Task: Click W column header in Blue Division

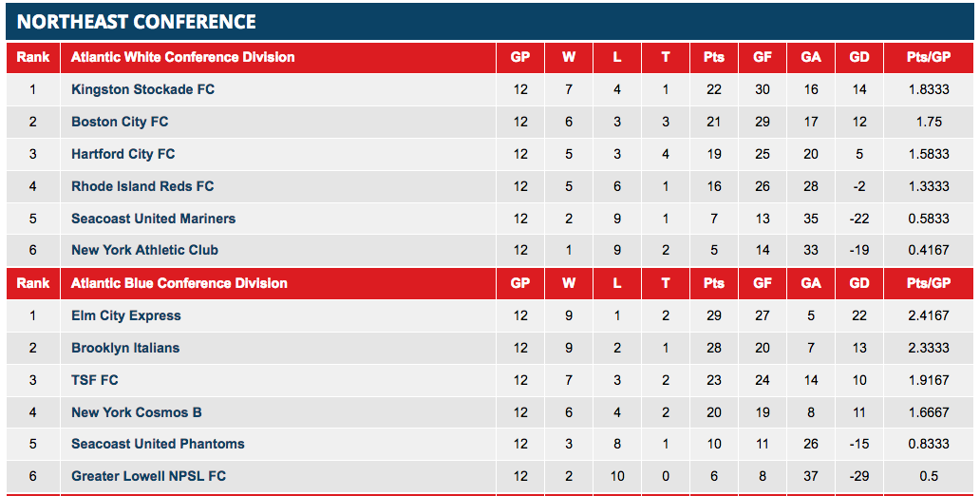Action: [x=569, y=283]
